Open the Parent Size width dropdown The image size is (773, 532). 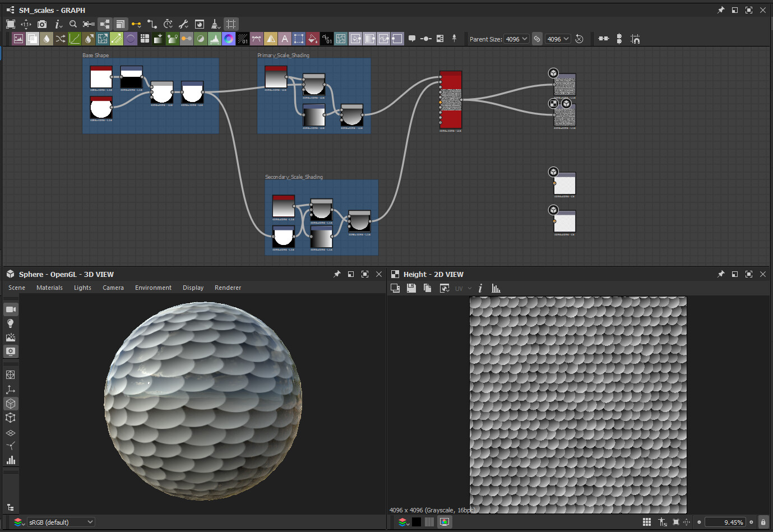(516, 39)
